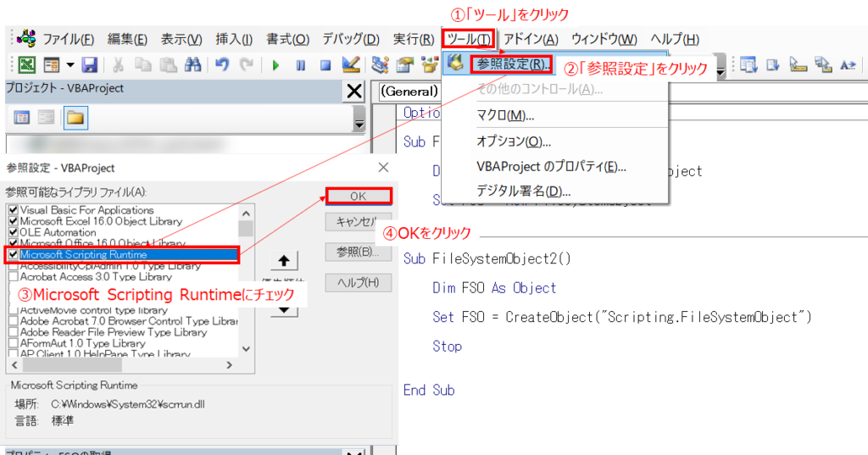Open the ファイル(F) menu

coord(68,39)
